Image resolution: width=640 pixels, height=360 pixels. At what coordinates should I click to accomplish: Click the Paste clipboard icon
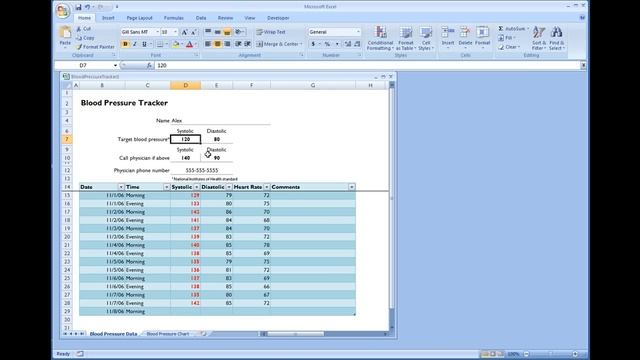[x=65, y=33]
